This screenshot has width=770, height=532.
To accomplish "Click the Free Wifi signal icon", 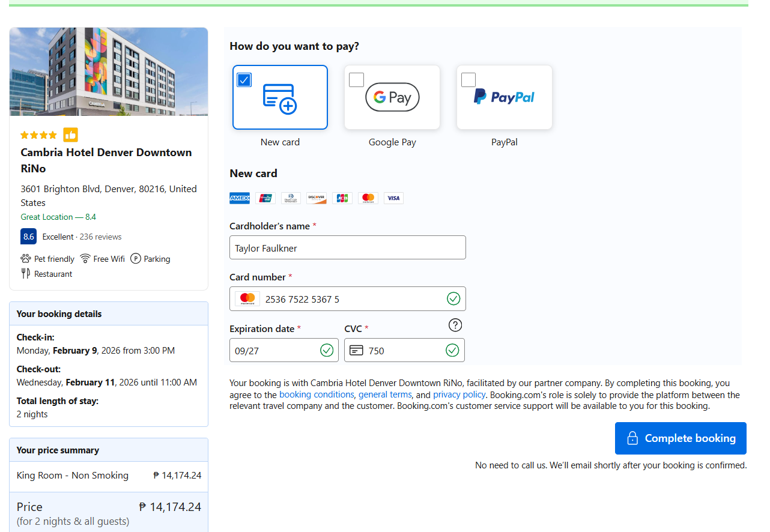I will click(x=85, y=259).
